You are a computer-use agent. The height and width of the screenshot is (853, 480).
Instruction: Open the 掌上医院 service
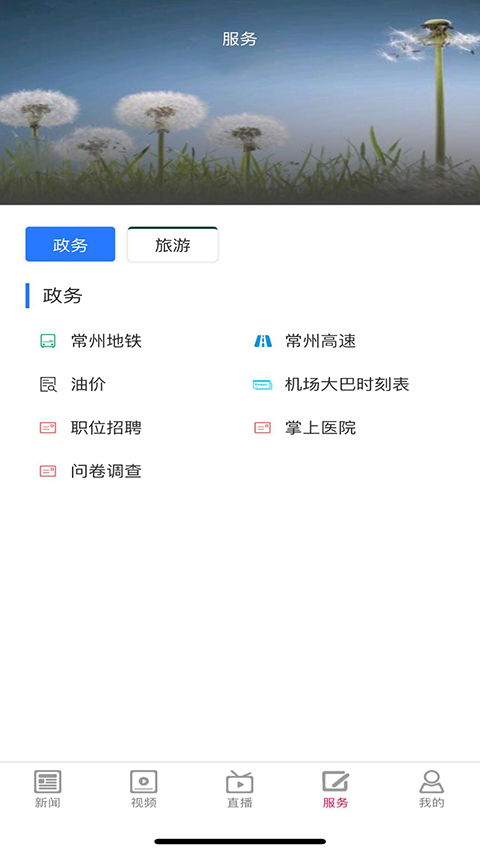[x=321, y=428]
